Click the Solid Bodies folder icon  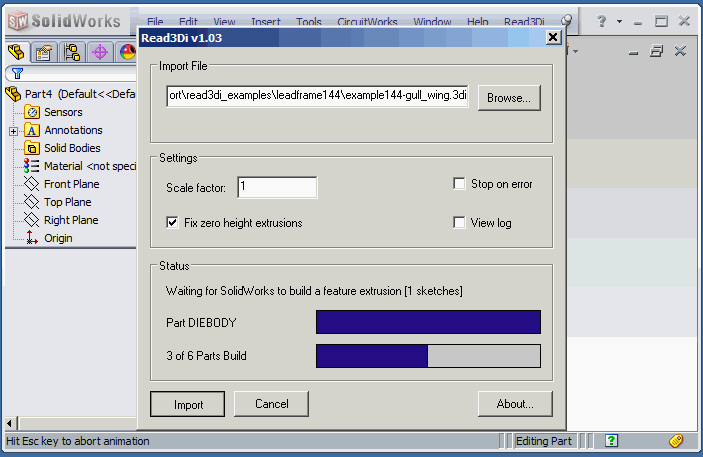tap(32, 148)
